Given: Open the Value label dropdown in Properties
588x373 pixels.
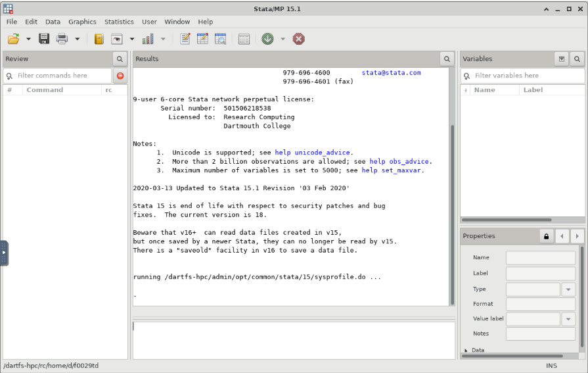Looking at the screenshot, I should [x=568, y=319].
